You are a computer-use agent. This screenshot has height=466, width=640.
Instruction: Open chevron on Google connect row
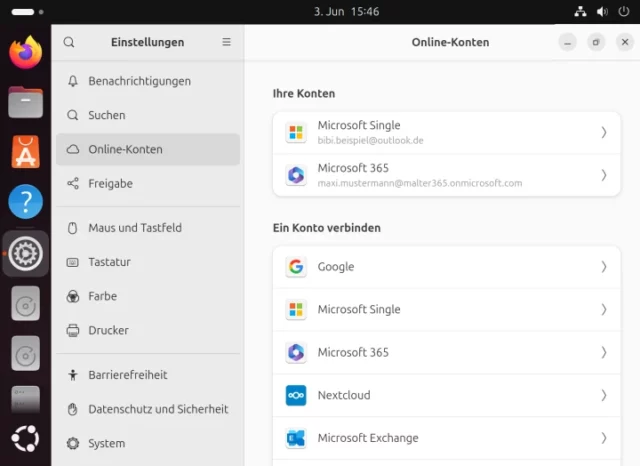604,267
